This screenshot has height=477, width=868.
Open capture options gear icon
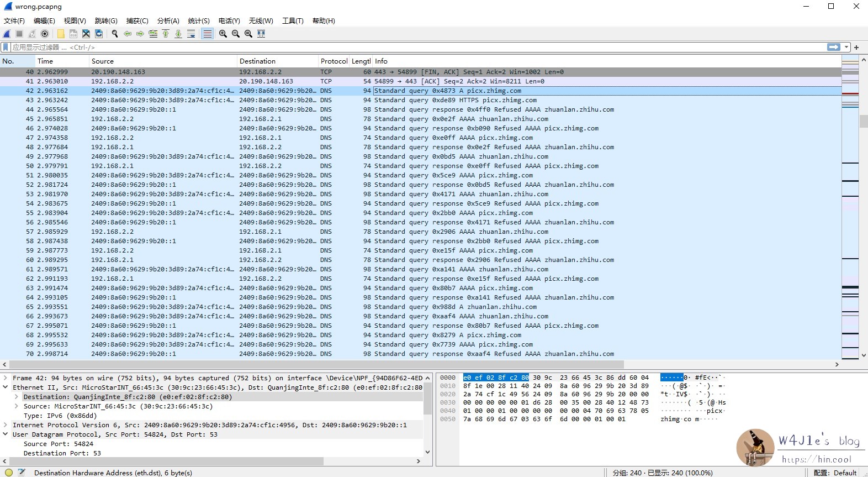point(45,34)
